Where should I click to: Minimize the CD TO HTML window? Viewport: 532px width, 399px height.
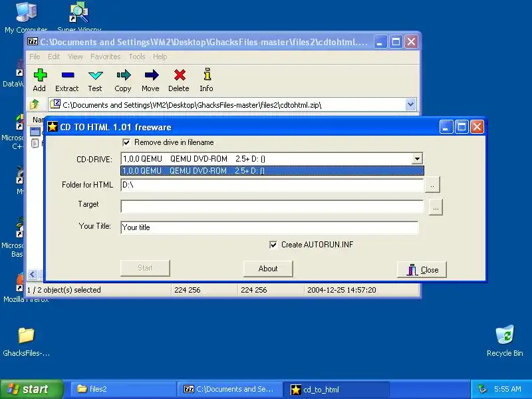coord(446,127)
